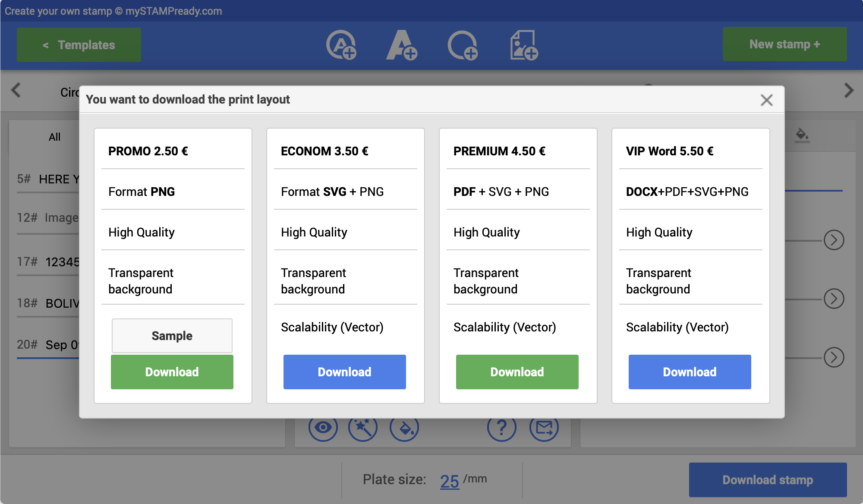View the Sample of PROMO format
This screenshot has width=863, height=504.
click(172, 336)
